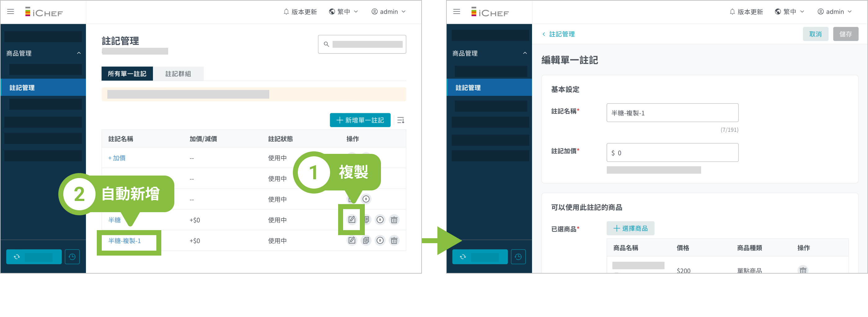Pause the 半糖 note with its pause icon

coord(380,220)
